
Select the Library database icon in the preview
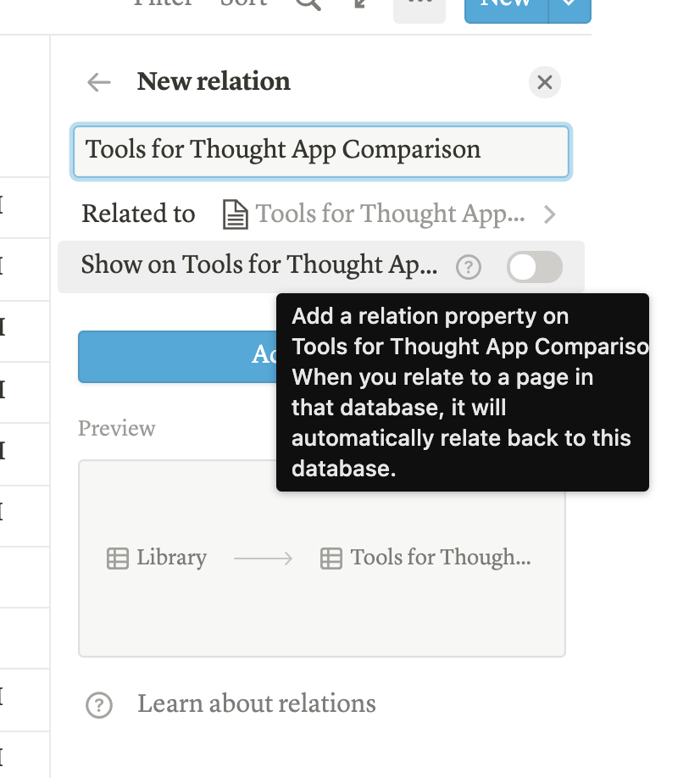(117, 558)
